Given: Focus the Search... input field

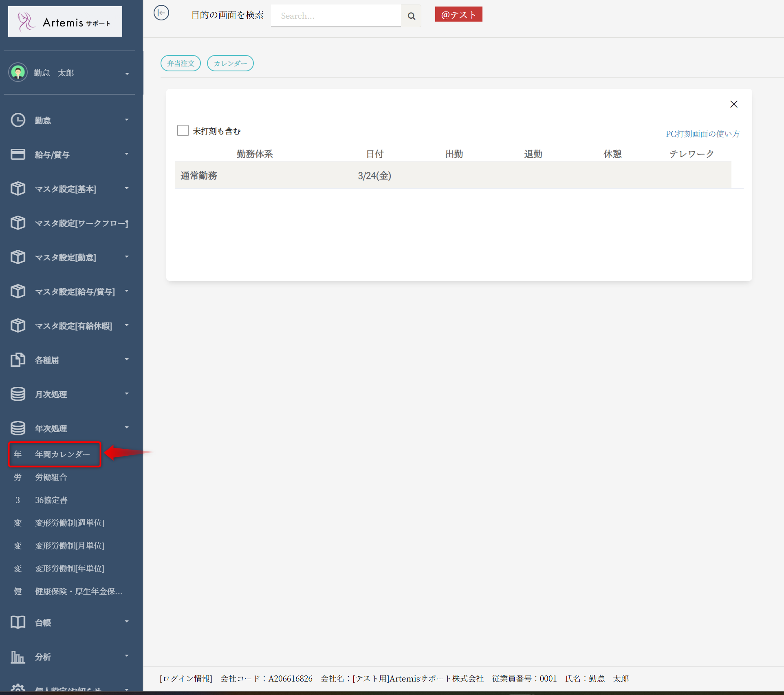Looking at the screenshot, I should pyautogui.click(x=336, y=16).
